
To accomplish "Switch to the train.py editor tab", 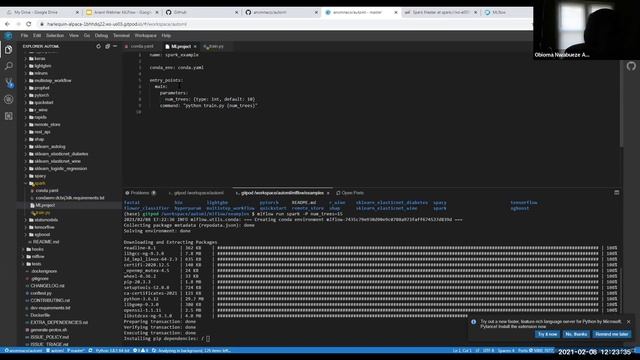I will (215, 47).
